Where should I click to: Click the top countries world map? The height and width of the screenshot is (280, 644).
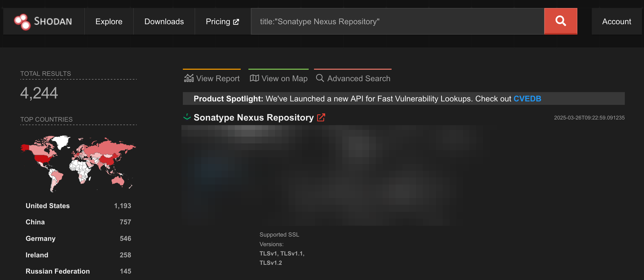click(x=78, y=163)
